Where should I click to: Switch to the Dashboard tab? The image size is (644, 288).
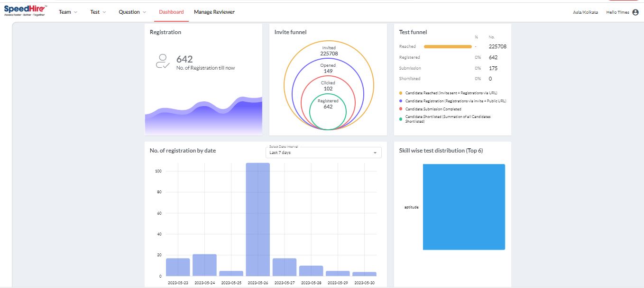[x=171, y=12]
